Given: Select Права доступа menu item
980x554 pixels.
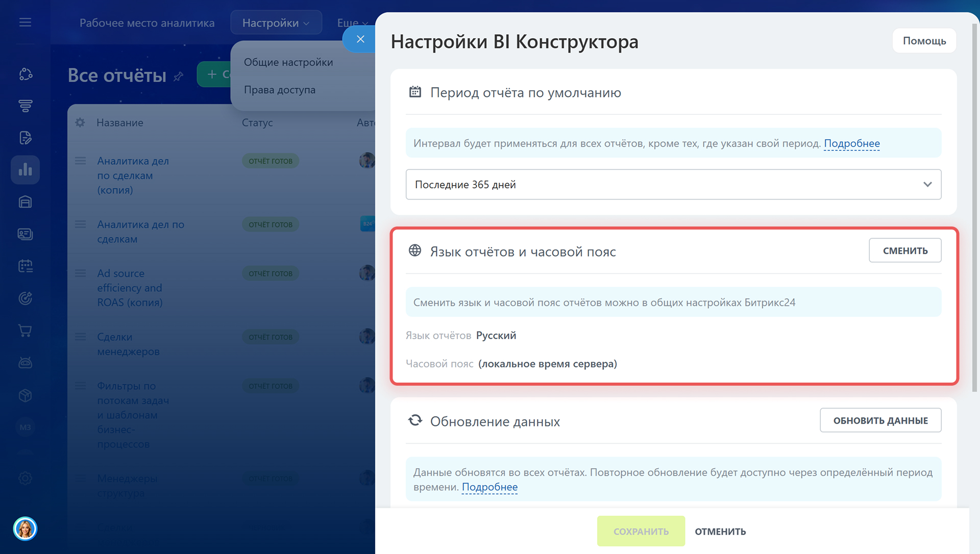Looking at the screenshot, I should coord(280,90).
